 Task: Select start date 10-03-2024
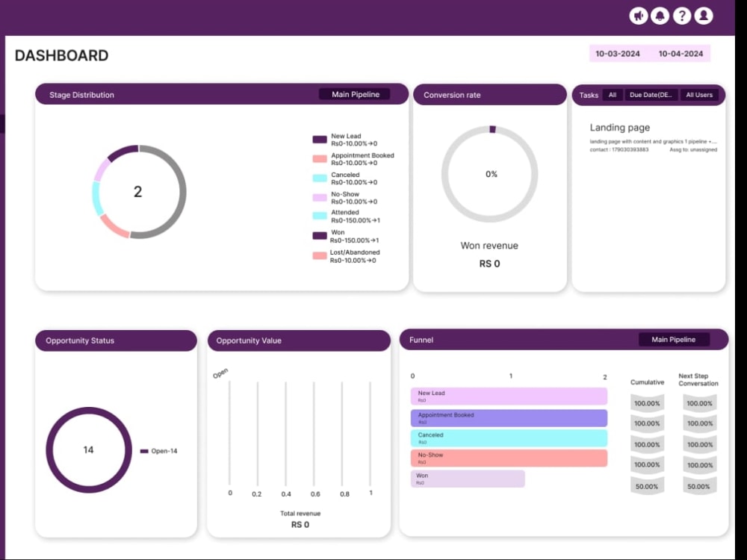click(618, 54)
